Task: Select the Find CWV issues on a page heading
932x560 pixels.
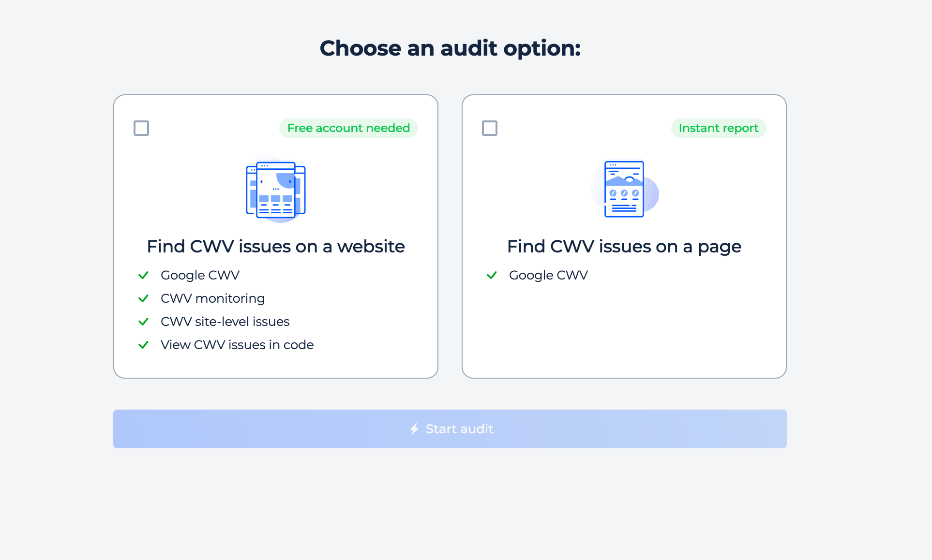Action: [x=624, y=247]
